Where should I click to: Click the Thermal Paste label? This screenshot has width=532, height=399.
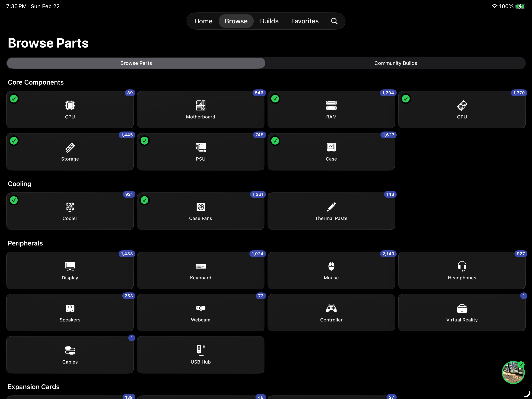(x=331, y=218)
